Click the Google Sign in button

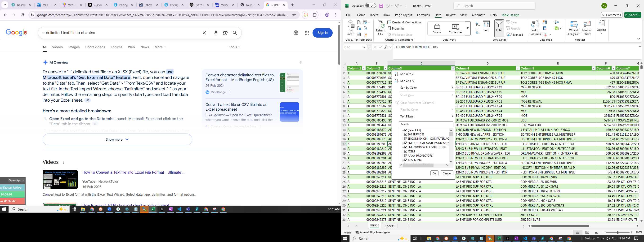pos(322,33)
